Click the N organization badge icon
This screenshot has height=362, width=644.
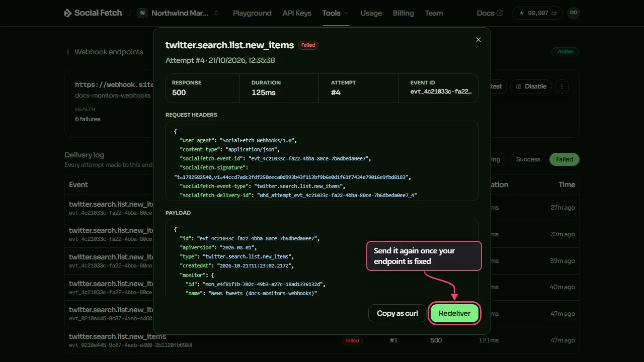[x=142, y=13]
